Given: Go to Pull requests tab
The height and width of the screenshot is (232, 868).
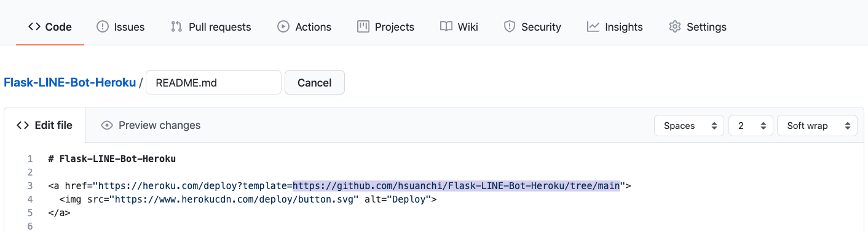Looking at the screenshot, I should click(x=211, y=27).
